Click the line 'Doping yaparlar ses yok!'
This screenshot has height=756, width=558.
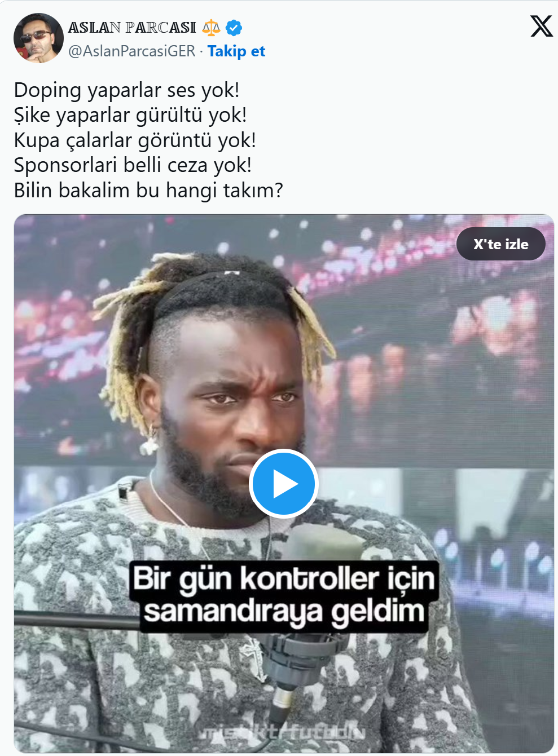coord(127,91)
